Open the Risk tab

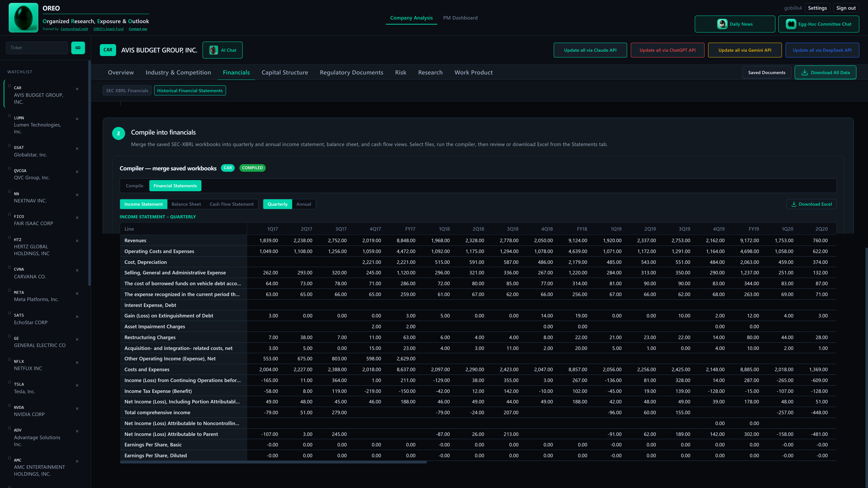coord(401,72)
